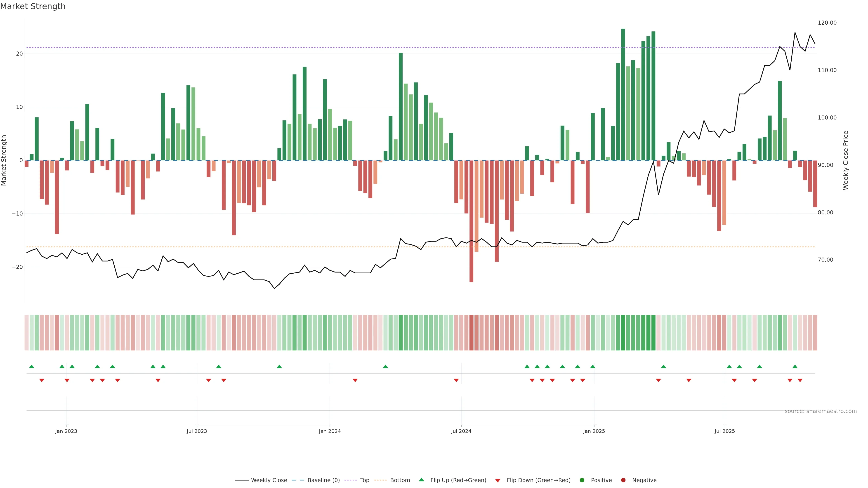The width and height of the screenshot is (868, 488).
Task: Click the purple dotted Top legend symbol
Action: tap(351, 480)
